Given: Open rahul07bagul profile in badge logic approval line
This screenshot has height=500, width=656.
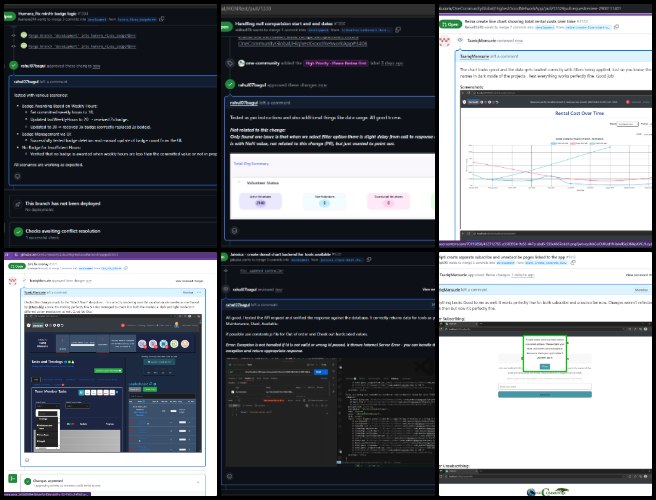Looking at the screenshot, I should [33, 66].
